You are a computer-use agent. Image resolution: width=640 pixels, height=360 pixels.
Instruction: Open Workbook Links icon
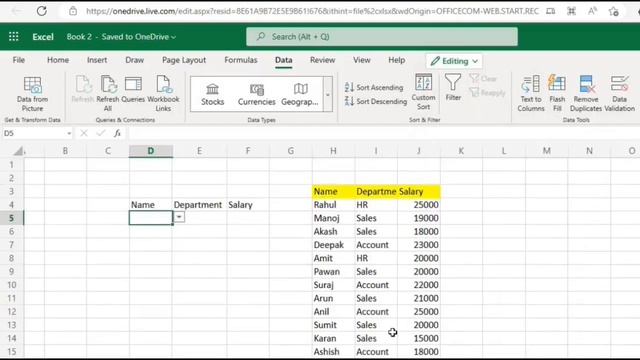pyautogui.click(x=163, y=84)
